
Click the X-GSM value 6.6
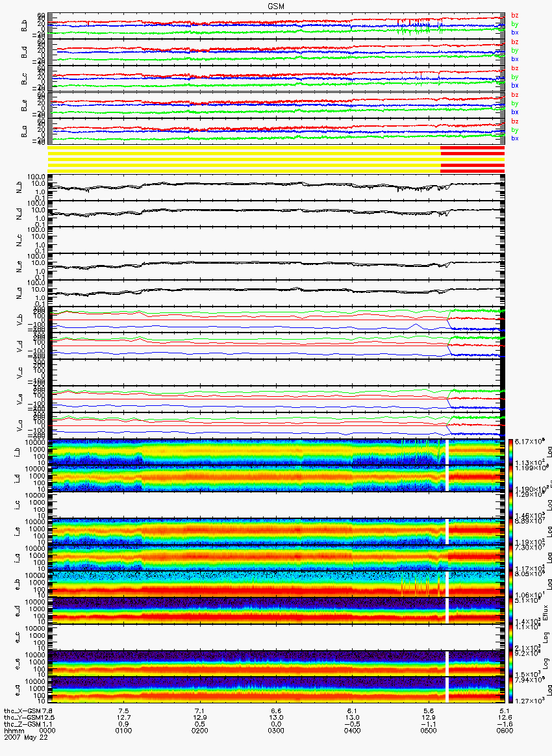[276, 711]
